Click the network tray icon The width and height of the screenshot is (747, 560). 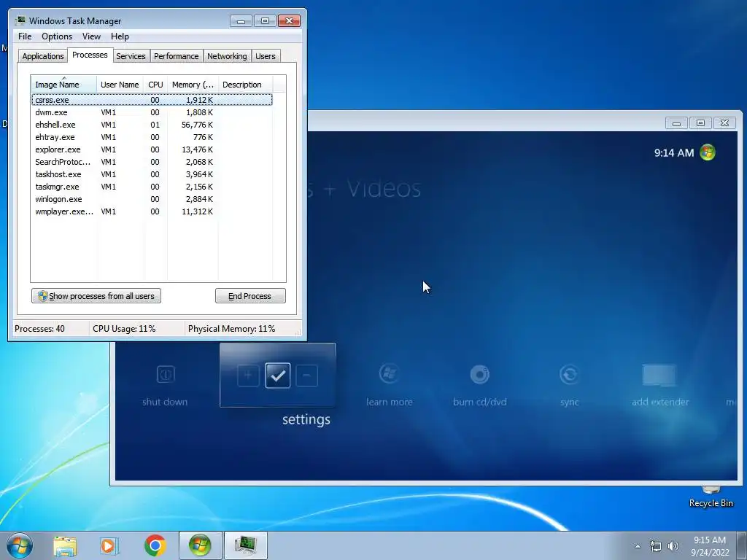point(656,546)
